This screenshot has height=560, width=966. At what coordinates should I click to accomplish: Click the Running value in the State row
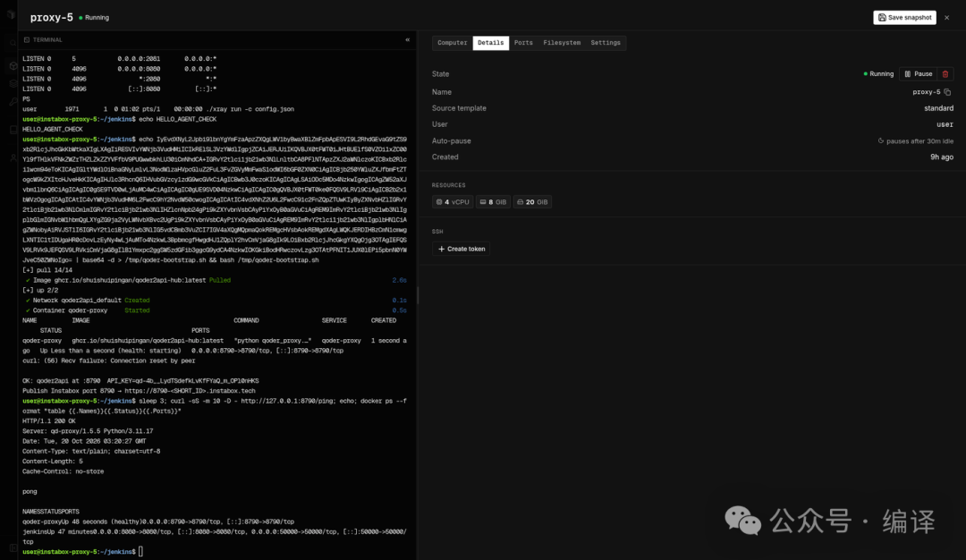[x=878, y=74]
